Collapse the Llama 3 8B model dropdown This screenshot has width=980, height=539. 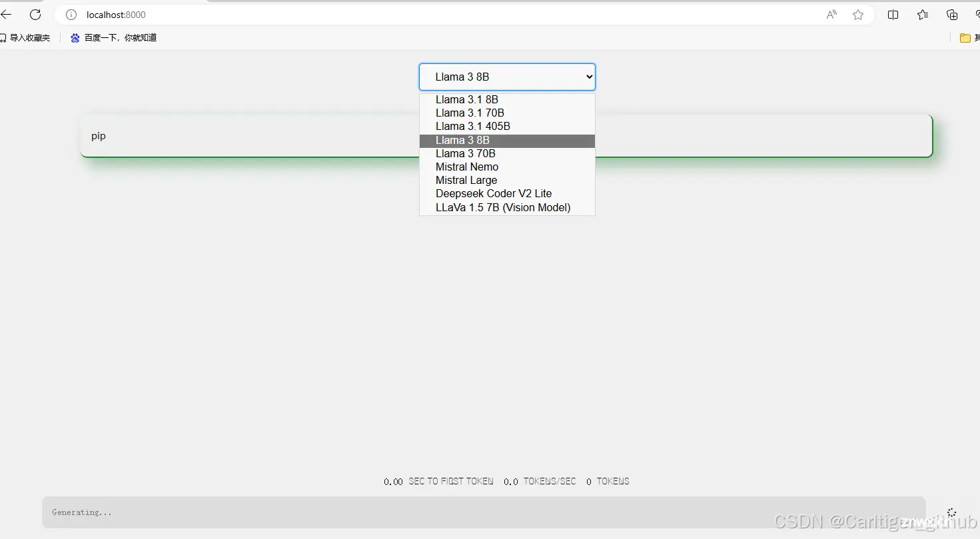507,77
